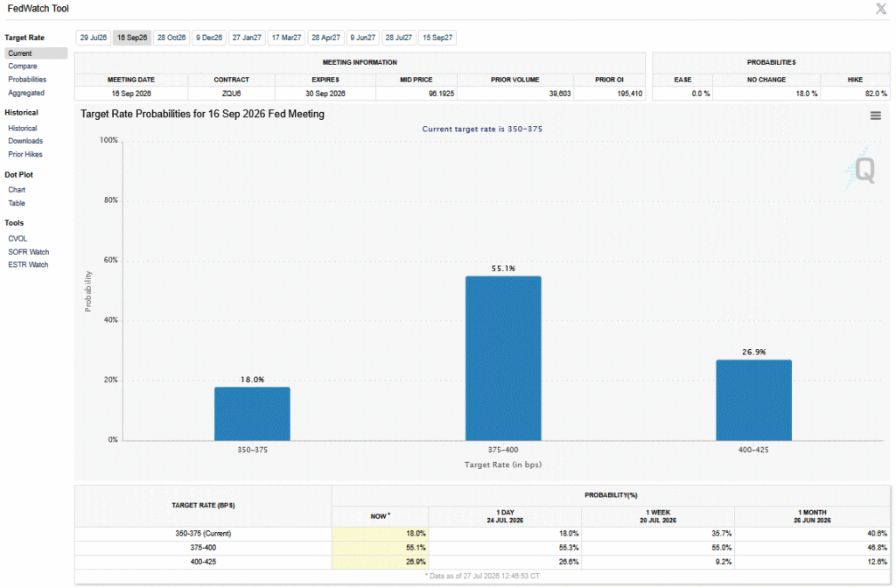Click the 350-375 (Current) table row label
This screenshot has width=896, height=588.
point(203,534)
